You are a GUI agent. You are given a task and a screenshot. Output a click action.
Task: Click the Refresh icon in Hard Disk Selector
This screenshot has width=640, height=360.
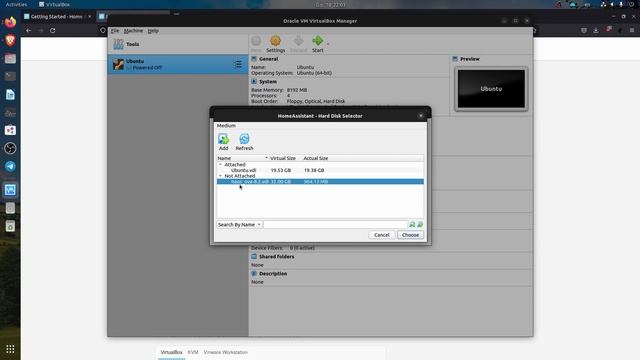click(x=244, y=138)
